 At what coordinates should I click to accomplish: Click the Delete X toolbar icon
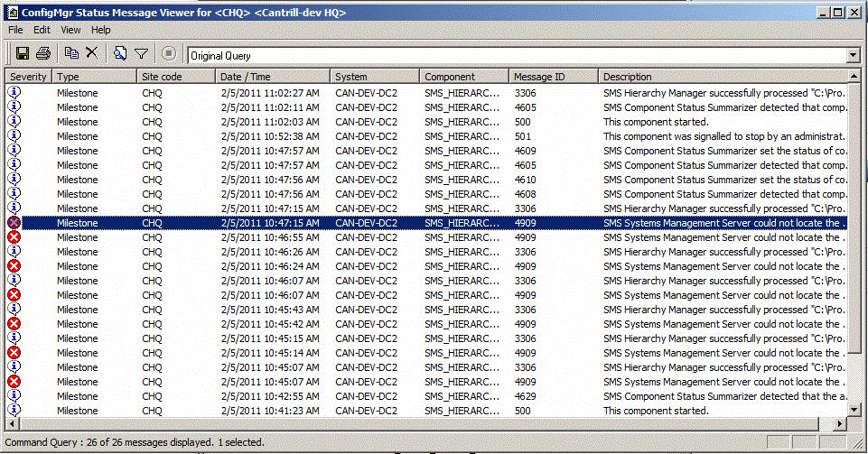92,53
